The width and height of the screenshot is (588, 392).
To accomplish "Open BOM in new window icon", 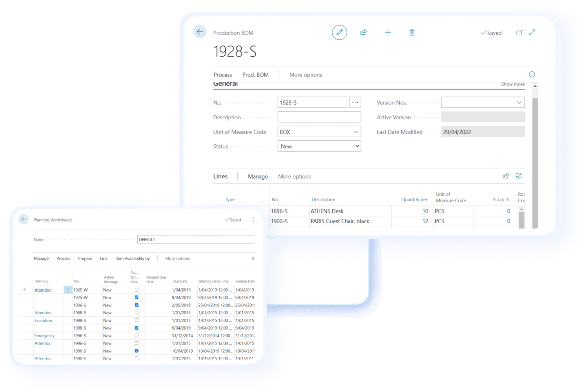I will (x=519, y=33).
